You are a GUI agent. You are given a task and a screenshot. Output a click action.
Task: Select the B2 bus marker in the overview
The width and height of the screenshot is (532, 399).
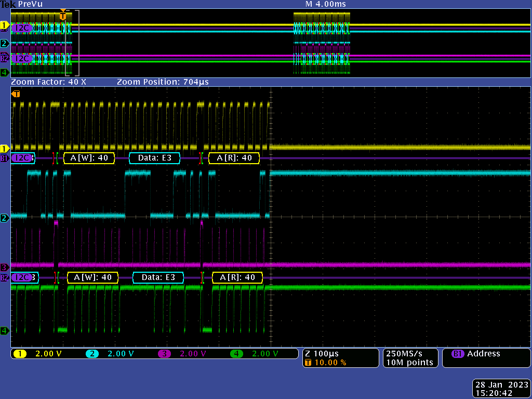(x=4, y=58)
